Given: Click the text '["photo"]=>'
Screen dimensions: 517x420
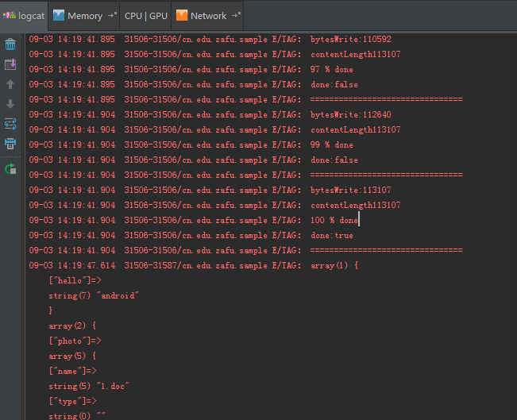Looking at the screenshot, I should [75, 341].
